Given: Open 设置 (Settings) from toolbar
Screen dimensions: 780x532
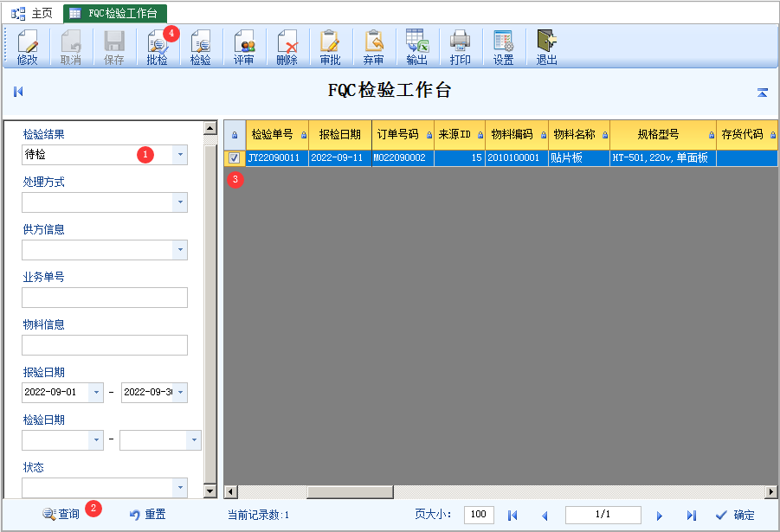Looking at the screenshot, I should tap(504, 48).
